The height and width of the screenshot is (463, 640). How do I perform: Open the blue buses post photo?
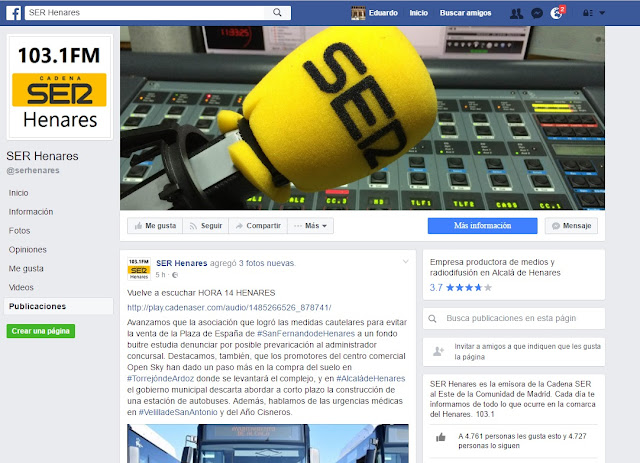coord(268,443)
